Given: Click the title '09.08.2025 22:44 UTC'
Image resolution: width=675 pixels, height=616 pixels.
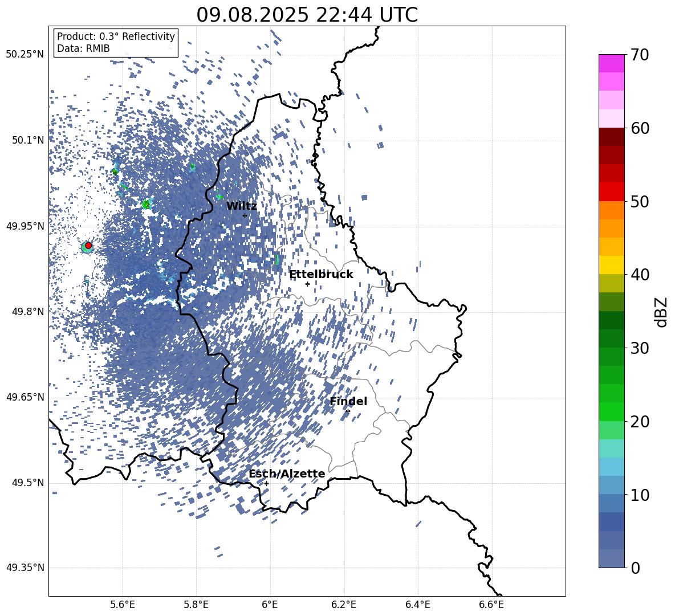Looking at the screenshot, I should point(307,15).
